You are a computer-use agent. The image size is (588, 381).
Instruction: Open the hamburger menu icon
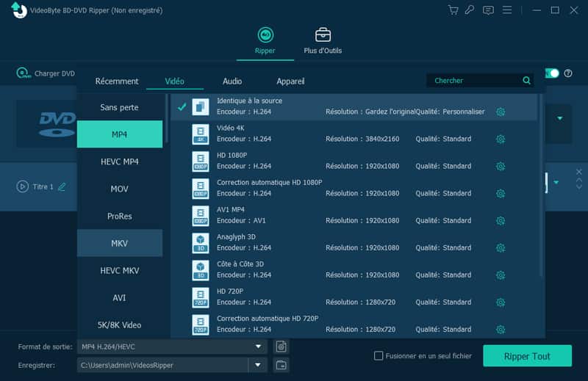[507, 10]
